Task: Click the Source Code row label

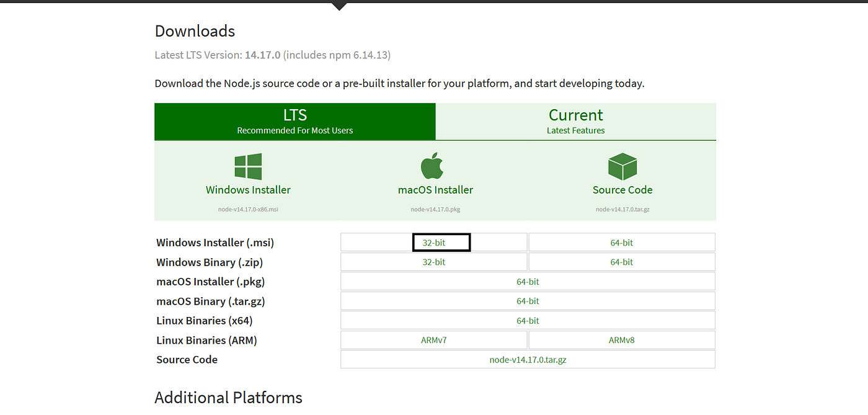Action: pyautogui.click(x=187, y=360)
